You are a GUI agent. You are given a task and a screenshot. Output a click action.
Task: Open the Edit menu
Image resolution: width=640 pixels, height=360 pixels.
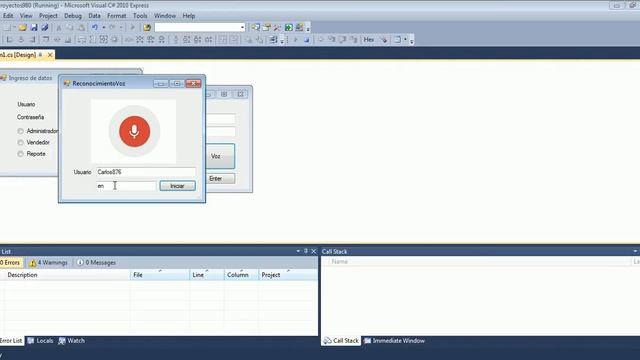pos(8,16)
